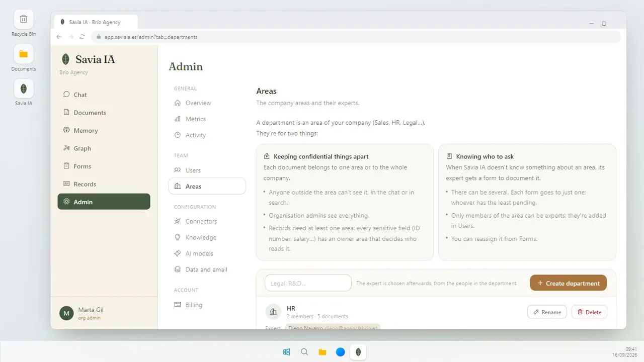Select the Savia IA · Brío Agency browser tab

pyautogui.click(x=96, y=22)
